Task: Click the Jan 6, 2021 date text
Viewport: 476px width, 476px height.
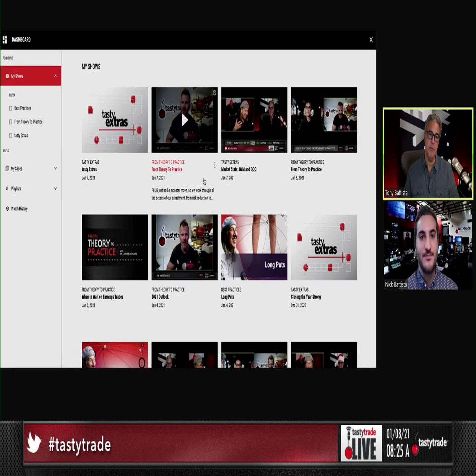Action: pyautogui.click(x=298, y=178)
